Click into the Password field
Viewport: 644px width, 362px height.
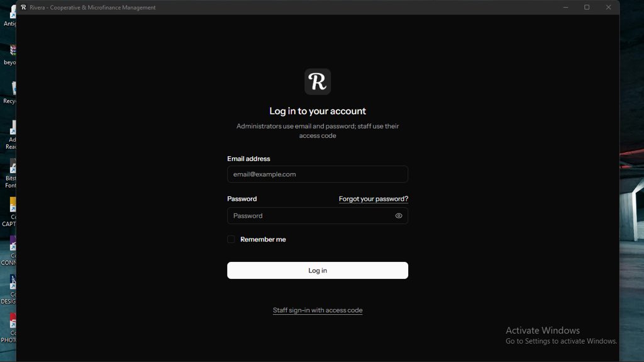tap(318, 215)
